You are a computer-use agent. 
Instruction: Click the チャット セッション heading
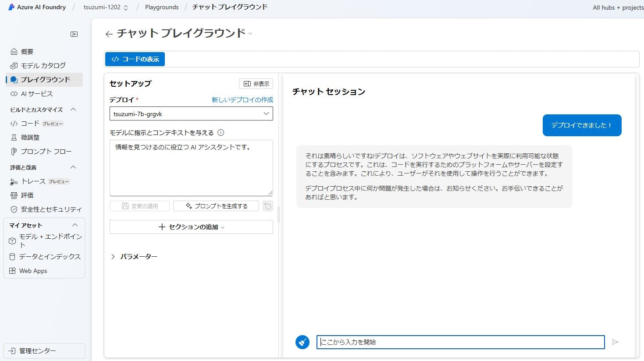pyautogui.click(x=329, y=92)
